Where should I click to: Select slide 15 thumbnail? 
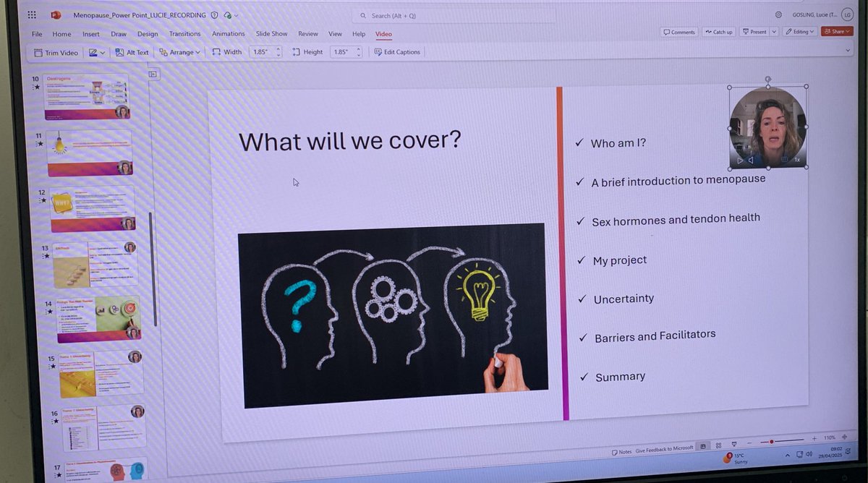[x=100, y=374]
